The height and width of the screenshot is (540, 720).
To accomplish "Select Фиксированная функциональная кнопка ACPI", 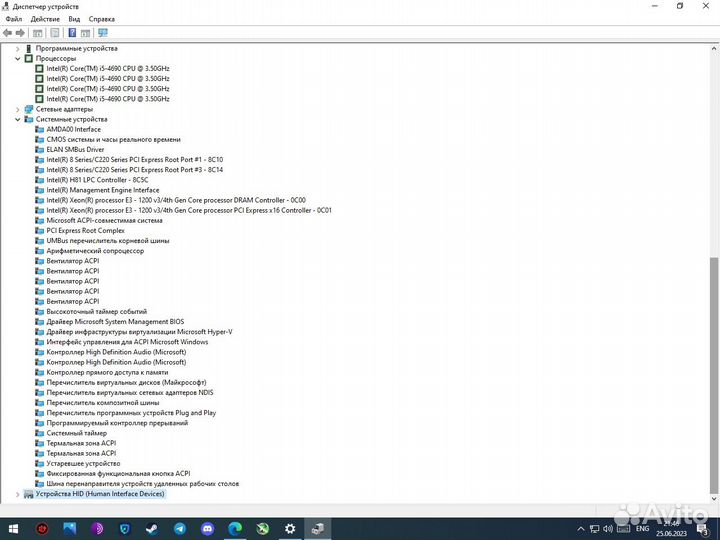I will [x=118, y=474].
